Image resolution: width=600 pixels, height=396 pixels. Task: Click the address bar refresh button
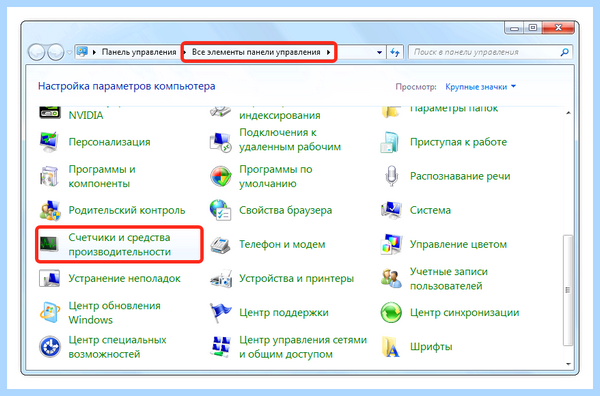(395, 52)
